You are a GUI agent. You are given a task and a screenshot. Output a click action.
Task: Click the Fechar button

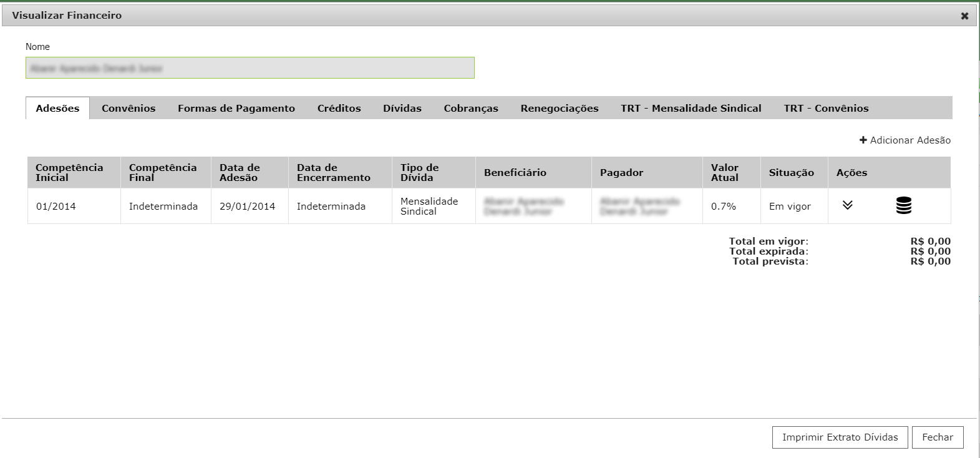tap(937, 437)
